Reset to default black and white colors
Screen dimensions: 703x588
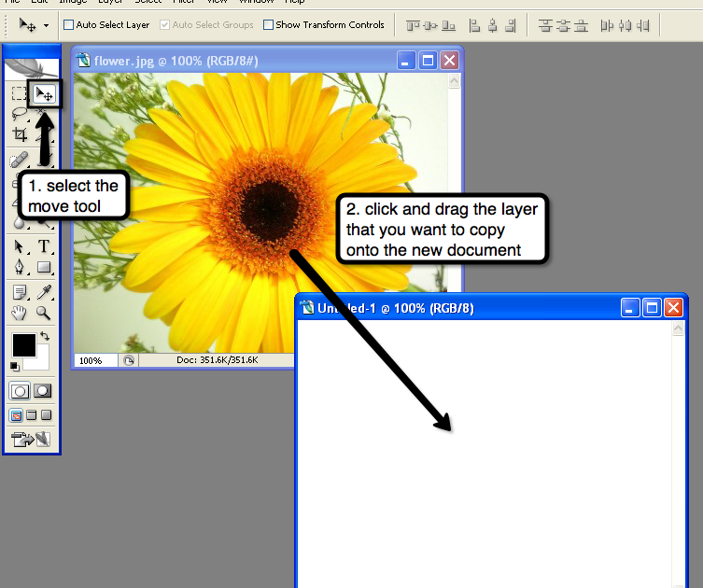tap(15, 366)
